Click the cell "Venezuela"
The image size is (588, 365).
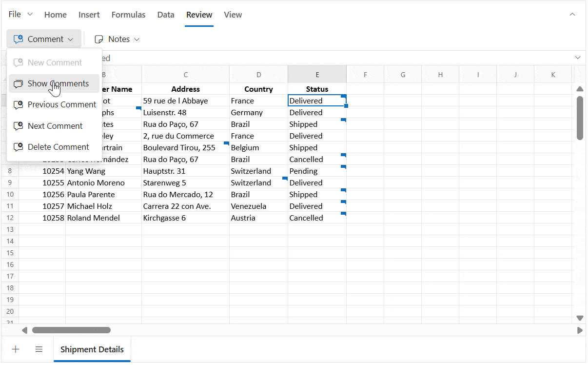point(259,206)
